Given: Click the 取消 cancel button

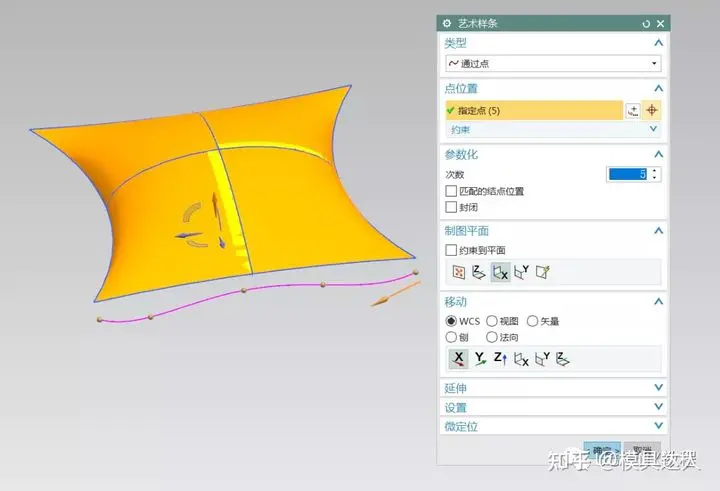Looking at the screenshot, I should [642, 450].
